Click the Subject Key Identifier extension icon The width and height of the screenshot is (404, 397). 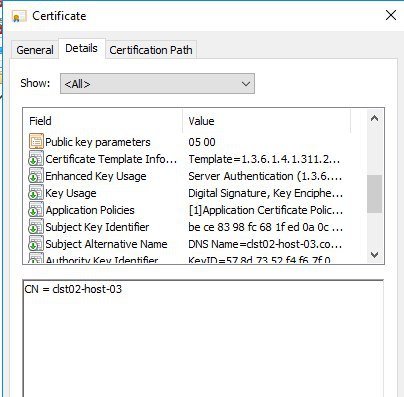point(36,227)
